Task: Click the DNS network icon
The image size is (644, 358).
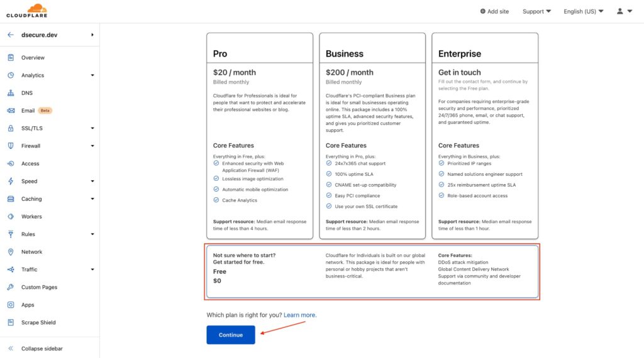Action: tap(11, 93)
